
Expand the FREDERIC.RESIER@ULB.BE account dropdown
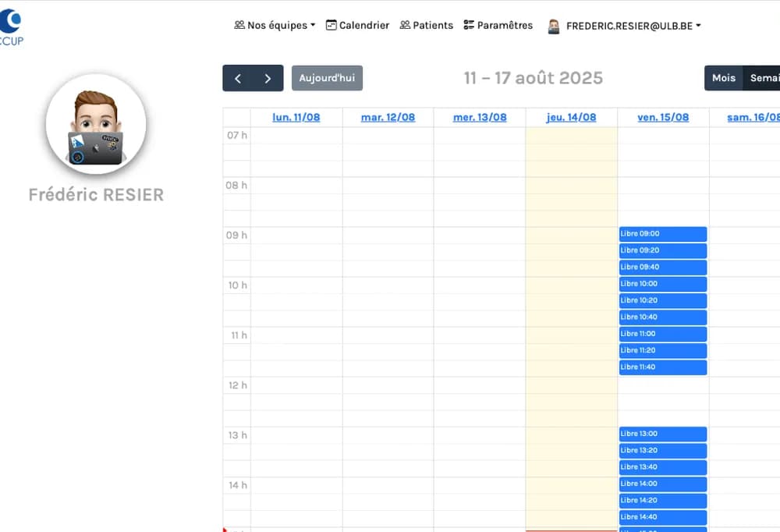(633, 26)
